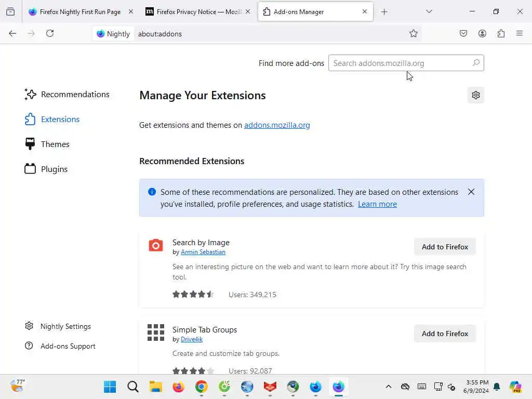The width and height of the screenshot is (532, 399).
Task: Open author Drive4ik link
Action: [192, 339]
